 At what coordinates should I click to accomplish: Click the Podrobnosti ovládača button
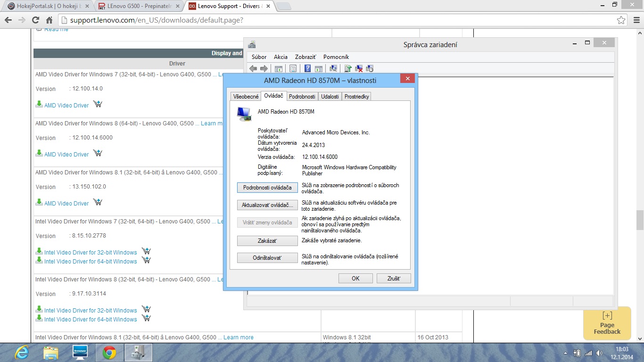(267, 188)
